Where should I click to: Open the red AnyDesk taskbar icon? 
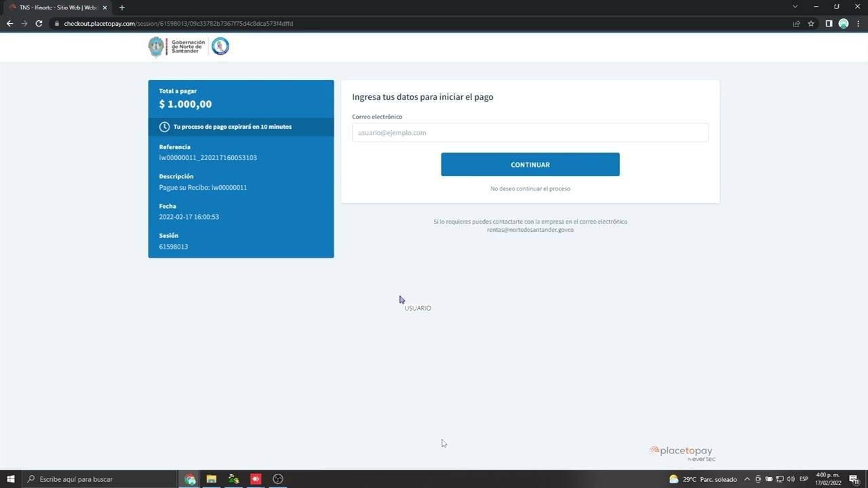pos(256,479)
